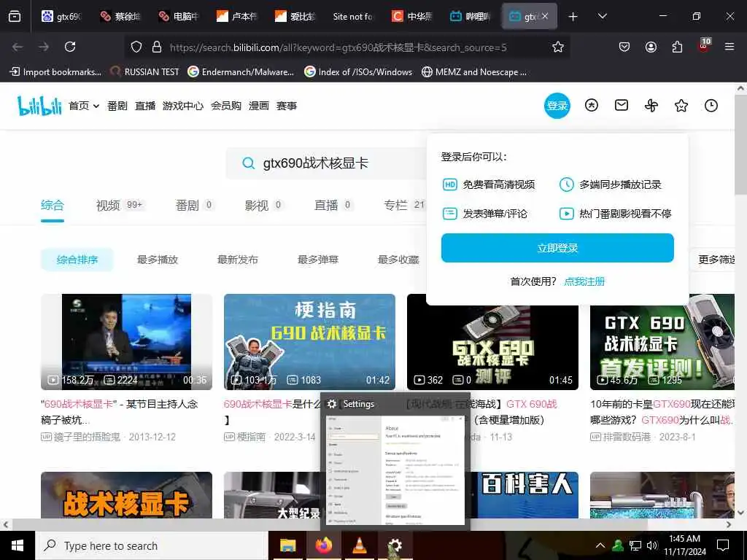Click the Settings window preview thumbnail
The image size is (747, 560).
[x=395, y=470]
